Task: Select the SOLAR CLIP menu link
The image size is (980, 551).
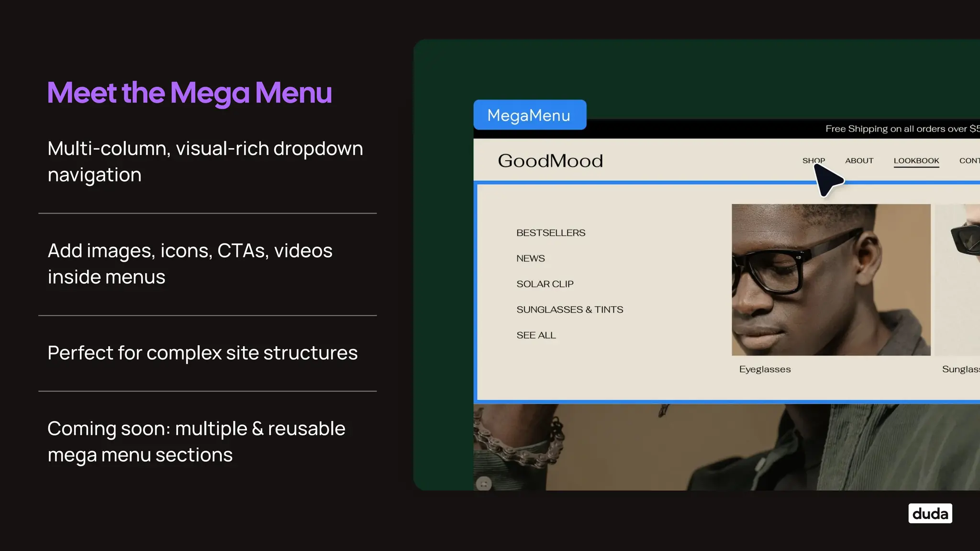Action: 545,284
